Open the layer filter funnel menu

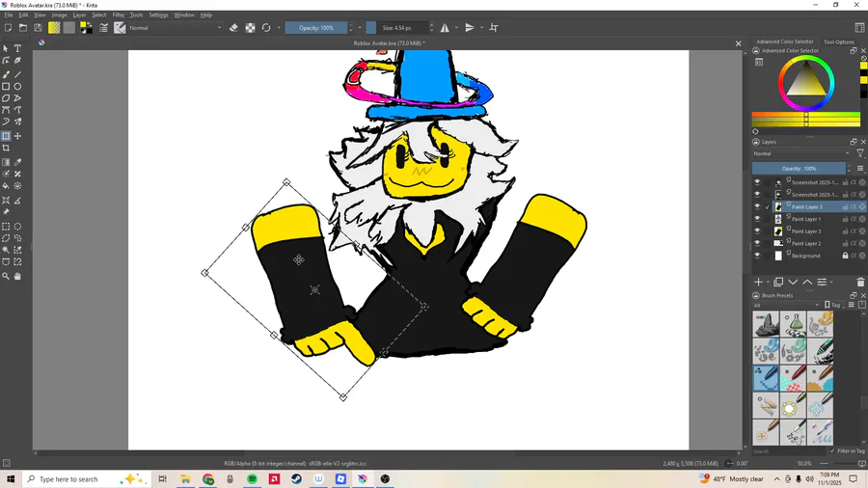tap(860, 153)
